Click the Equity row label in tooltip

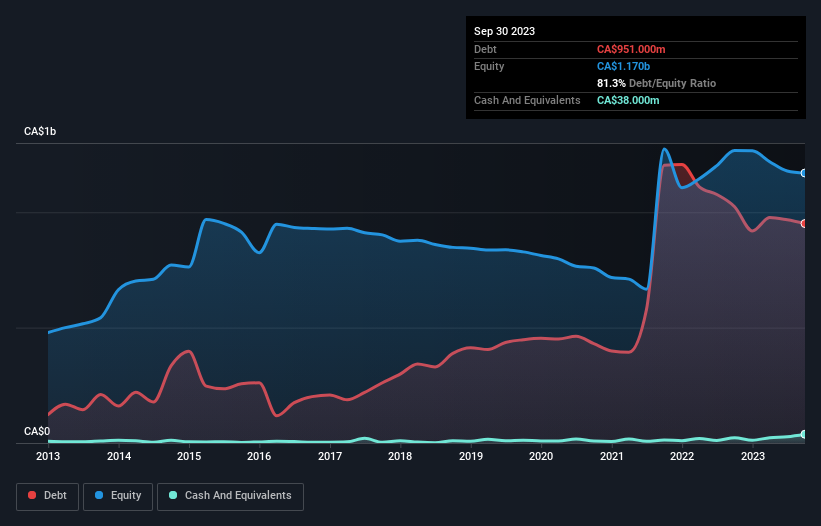[x=489, y=66]
